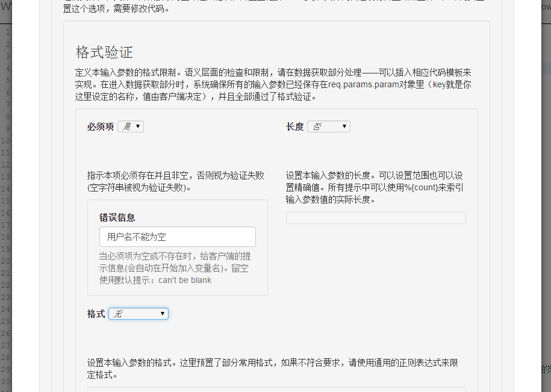Open the 长度 dropdown showing 否
Viewport: 551px width, 392px height.
tap(329, 126)
